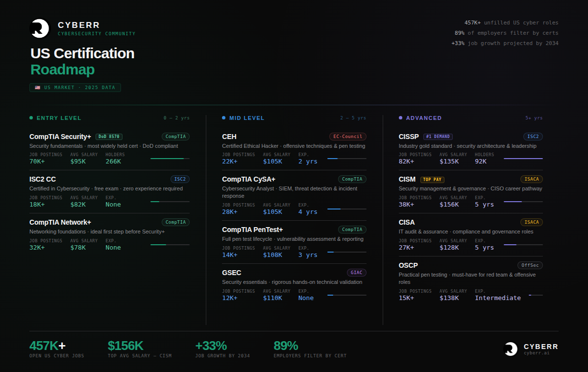Click the OffSec tag on the OSCP row
Screen dimensions: 588x372
coord(530,265)
